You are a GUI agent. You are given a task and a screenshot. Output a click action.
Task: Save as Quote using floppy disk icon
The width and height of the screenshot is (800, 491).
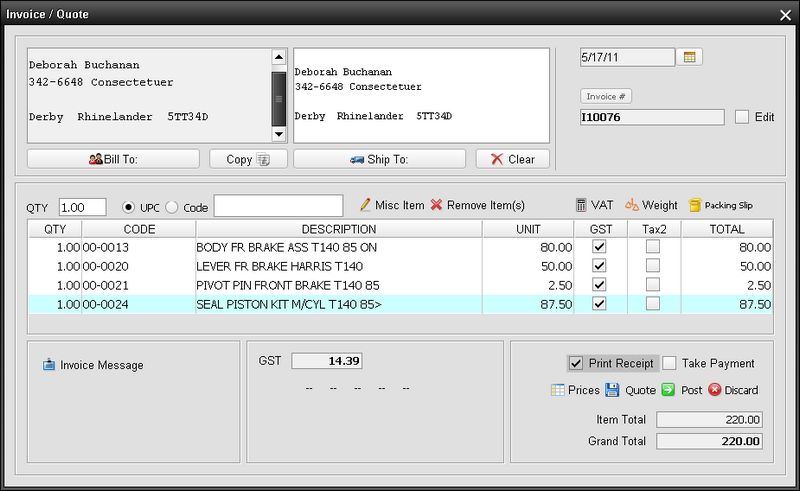point(612,390)
